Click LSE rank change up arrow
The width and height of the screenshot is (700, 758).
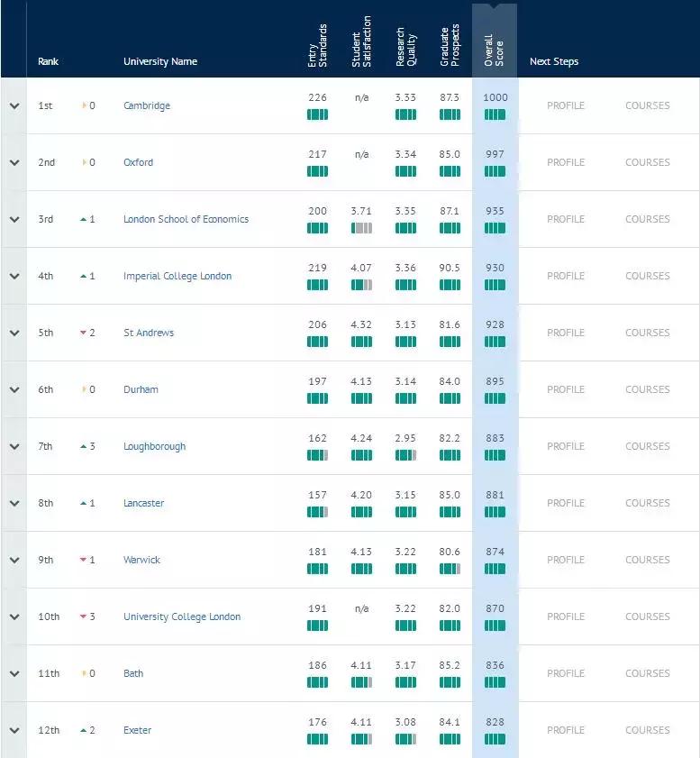(83, 220)
